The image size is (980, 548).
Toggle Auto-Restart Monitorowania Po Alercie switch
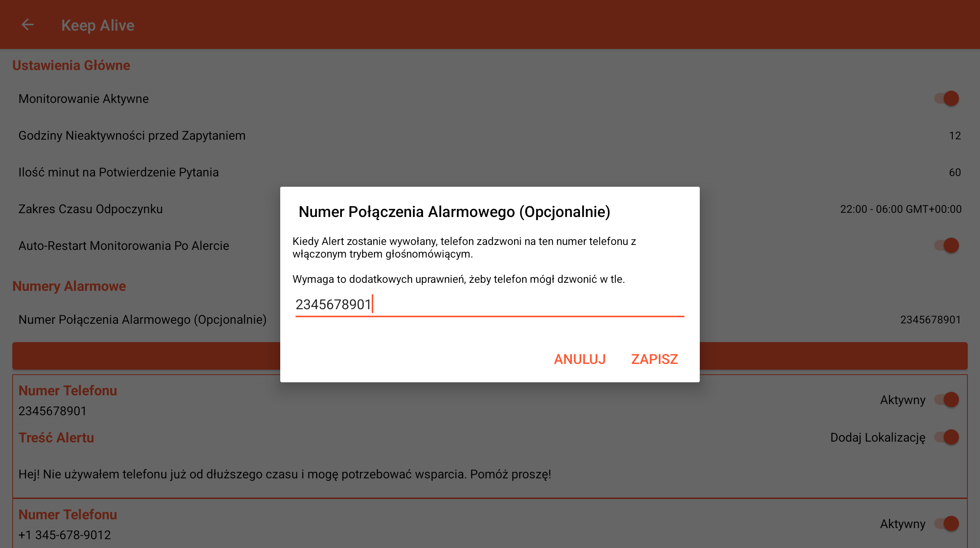click(946, 246)
